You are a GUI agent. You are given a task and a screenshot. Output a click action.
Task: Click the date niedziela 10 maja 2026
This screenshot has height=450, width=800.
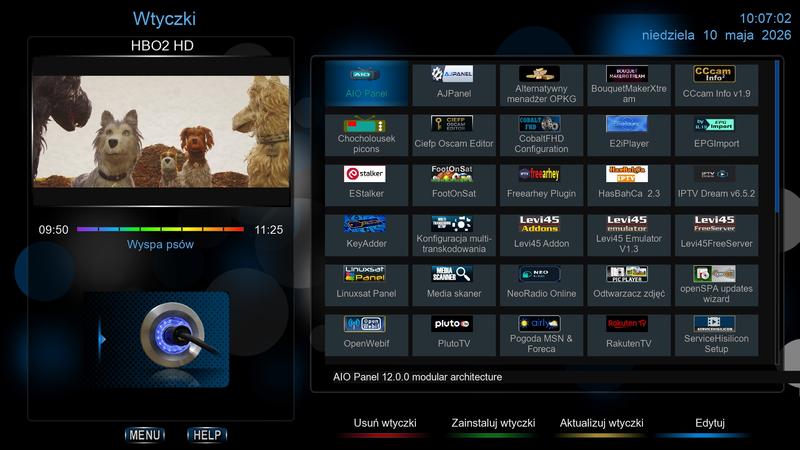click(716, 35)
